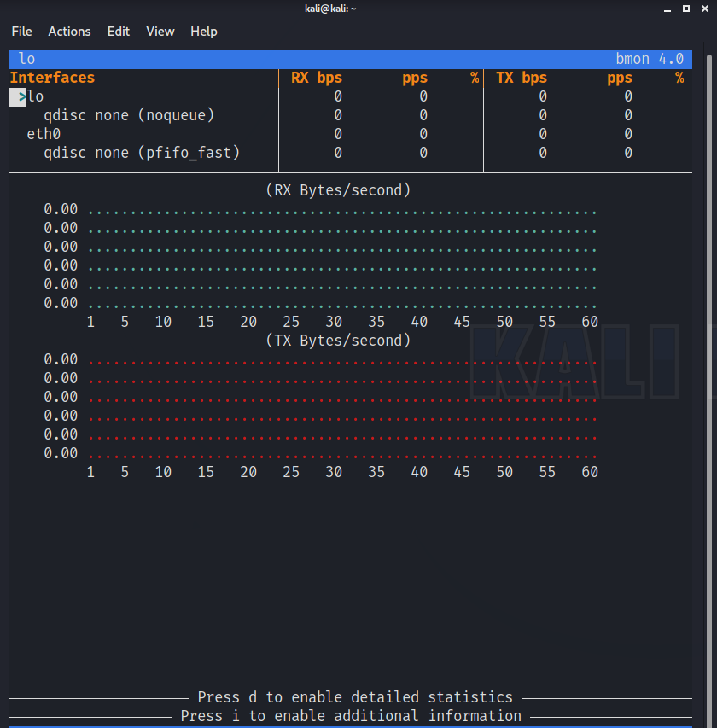Click the 'Press d to enable detailed statistics' hint
Image resolution: width=717 pixels, height=728 pixels.
click(x=355, y=697)
